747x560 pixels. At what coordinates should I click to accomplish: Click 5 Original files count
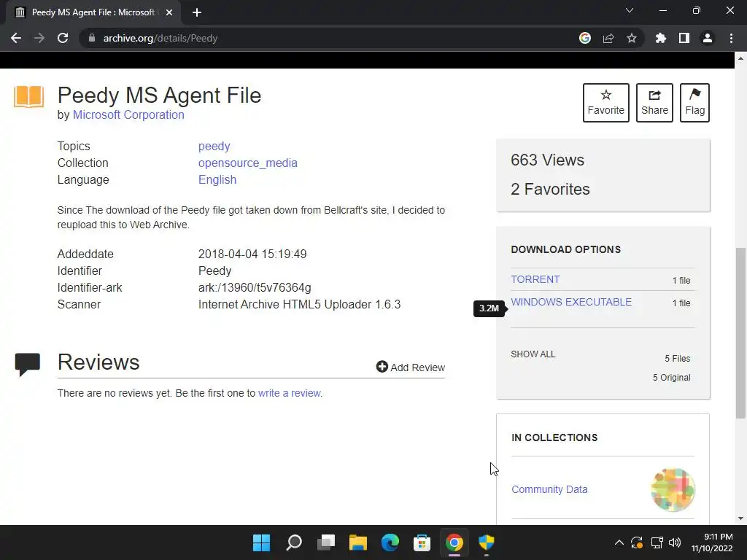(671, 378)
